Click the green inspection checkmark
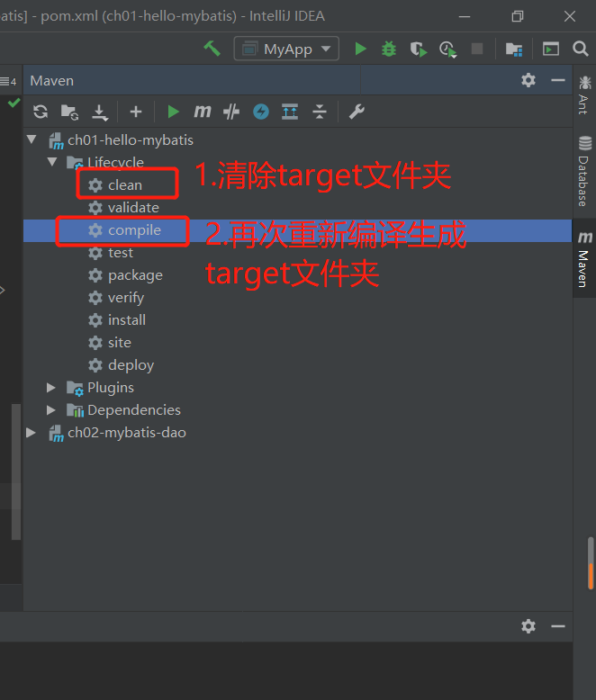Viewport: 596px width, 700px height. pos(14,103)
